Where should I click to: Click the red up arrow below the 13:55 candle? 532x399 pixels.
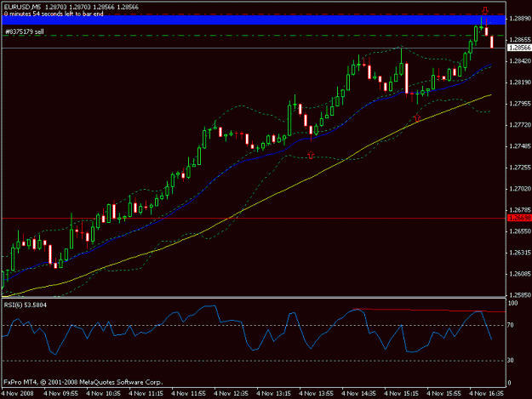click(x=311, y=155)
